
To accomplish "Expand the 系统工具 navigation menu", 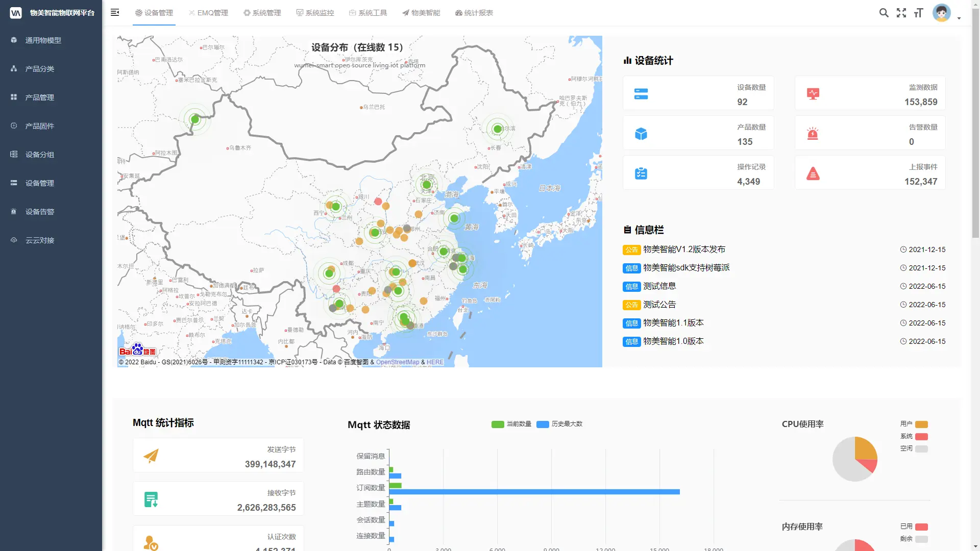I will pyautogui.click(x=368, y=13).
